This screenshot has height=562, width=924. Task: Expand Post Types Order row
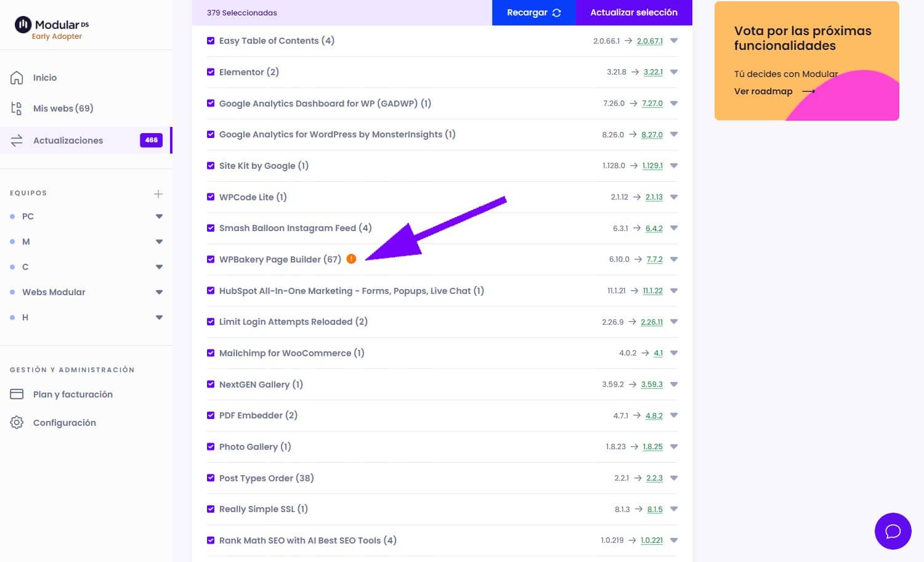point(674,478)
